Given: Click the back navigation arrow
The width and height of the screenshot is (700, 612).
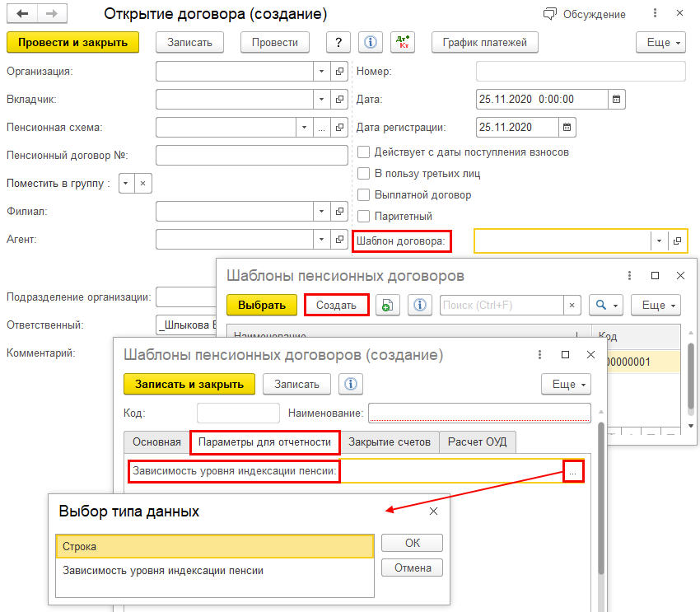Looking at the screenshot, I should coord(23,14).
